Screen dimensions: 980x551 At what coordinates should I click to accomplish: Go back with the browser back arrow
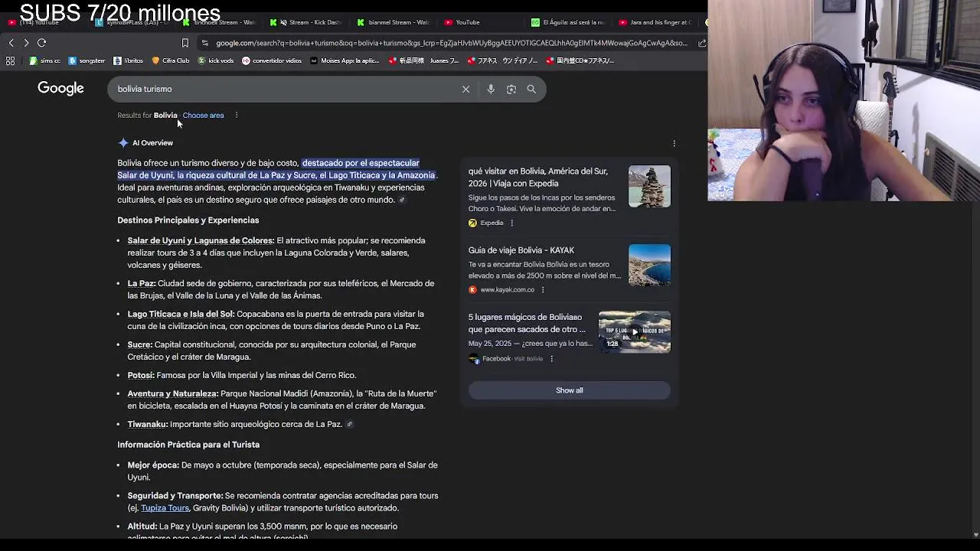[x=11, y=43]
